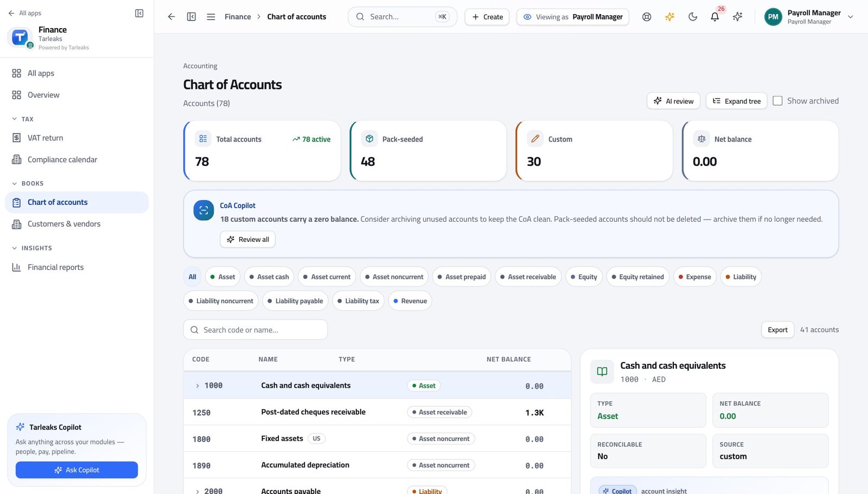Filter by the Liability tax chip

click(358, 301)
